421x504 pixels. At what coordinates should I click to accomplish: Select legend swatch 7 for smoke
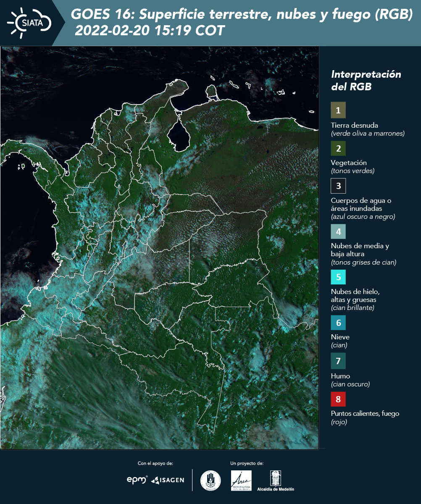338,361
